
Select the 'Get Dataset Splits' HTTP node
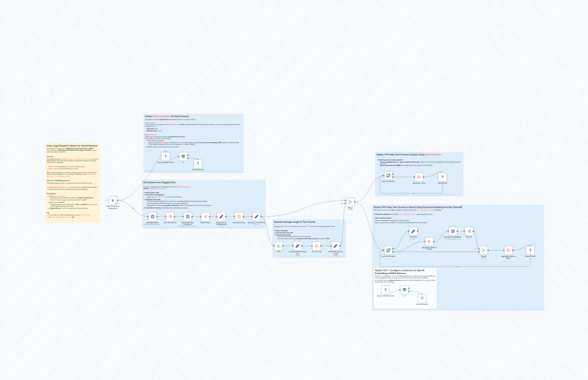click(x=152, y=217)
